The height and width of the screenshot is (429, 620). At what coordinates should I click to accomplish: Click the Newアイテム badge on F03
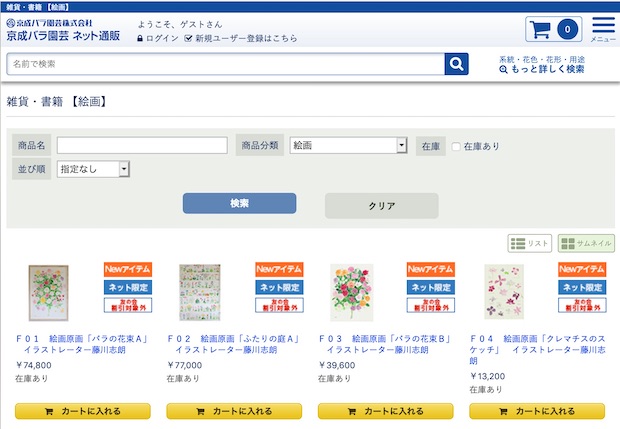click(x=431, y=269)
